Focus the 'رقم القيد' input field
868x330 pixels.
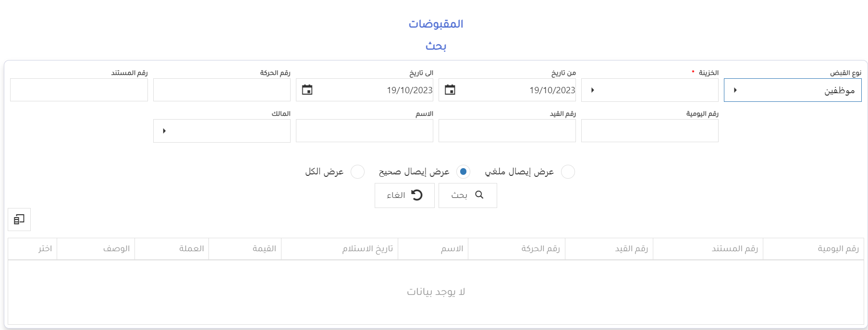click(x=507, y=131)
